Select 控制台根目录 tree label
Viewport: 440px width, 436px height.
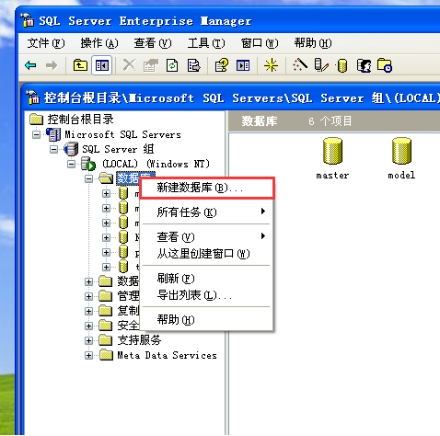pyautogui.click(x=80, y=119)
